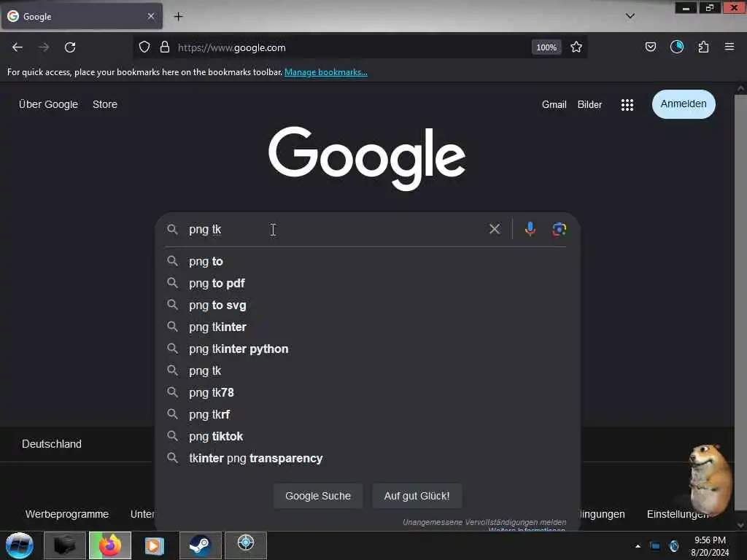The image size is (747, 560).
Task: Select suggestion 'png to pdf'
Action: click(x=366, y=284)
